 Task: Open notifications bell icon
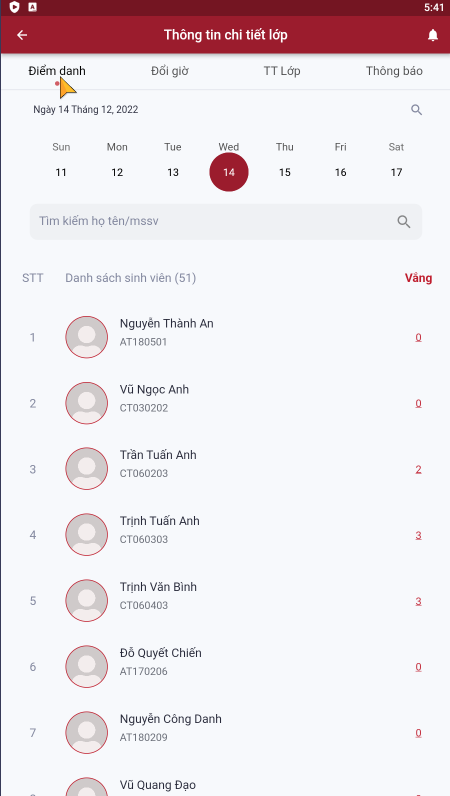433,35
